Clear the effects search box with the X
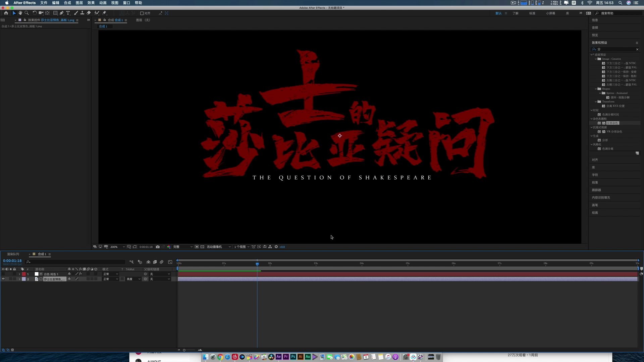The image size is (644, 362). click(637, 49)
